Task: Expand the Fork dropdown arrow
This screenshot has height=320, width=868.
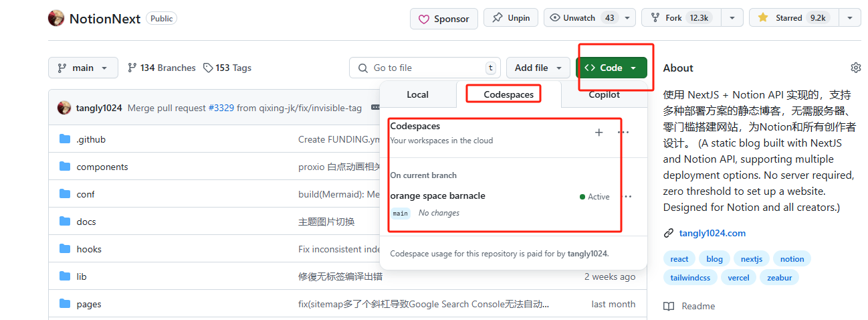Action: coord(732,18)
